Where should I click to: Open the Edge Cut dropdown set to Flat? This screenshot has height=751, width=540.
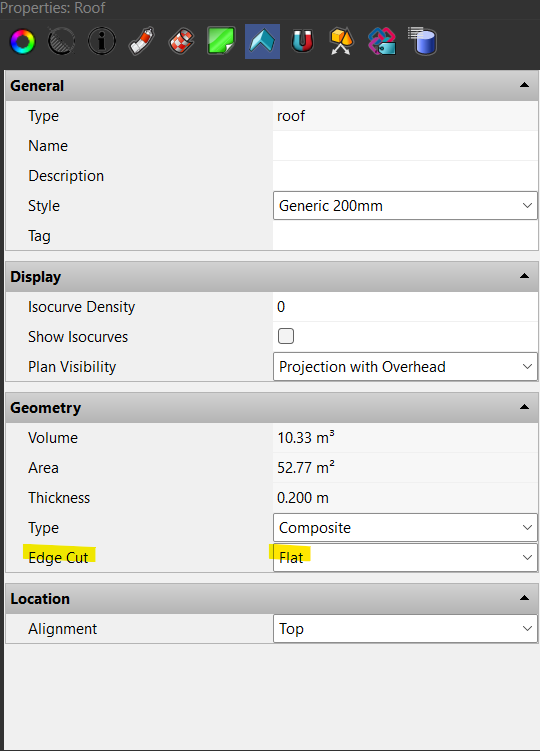(405, 558)
